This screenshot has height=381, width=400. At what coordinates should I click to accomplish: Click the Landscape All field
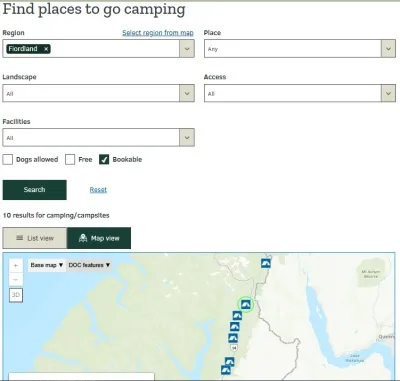[98, 93]
